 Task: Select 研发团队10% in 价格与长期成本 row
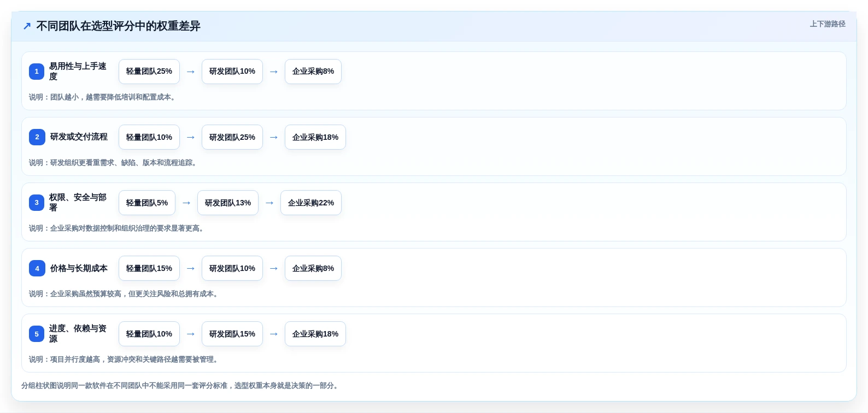[232, 268]
